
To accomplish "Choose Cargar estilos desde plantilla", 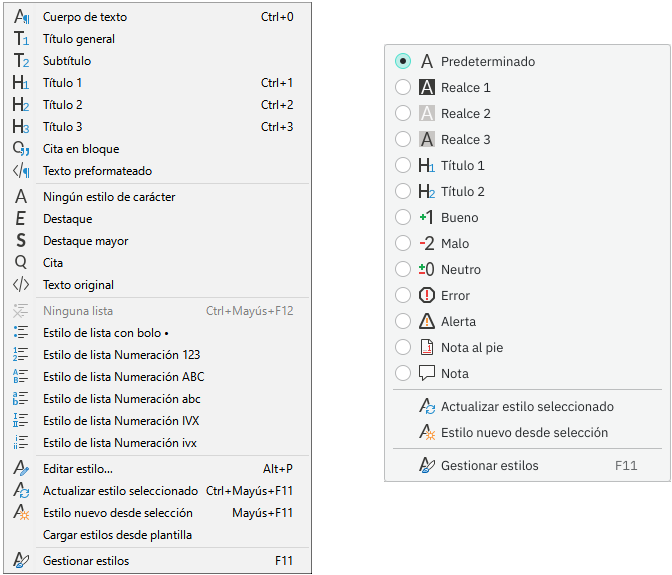I will pos(158,535).
